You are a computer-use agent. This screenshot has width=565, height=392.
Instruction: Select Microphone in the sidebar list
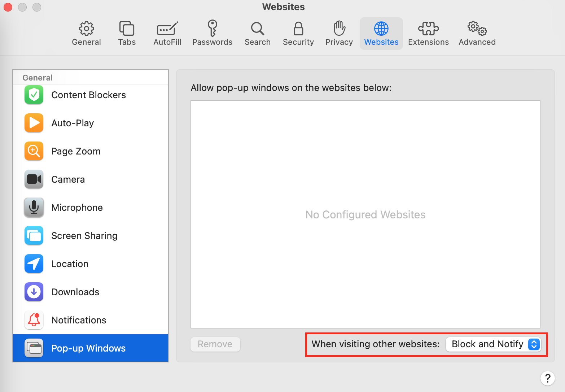[x=91, y=208]
